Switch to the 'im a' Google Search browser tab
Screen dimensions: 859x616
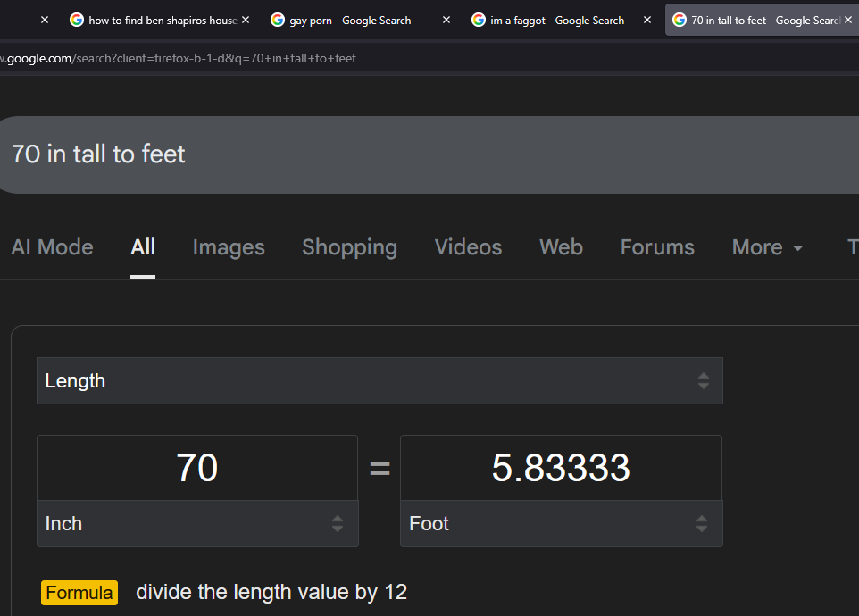pos(556,21)
